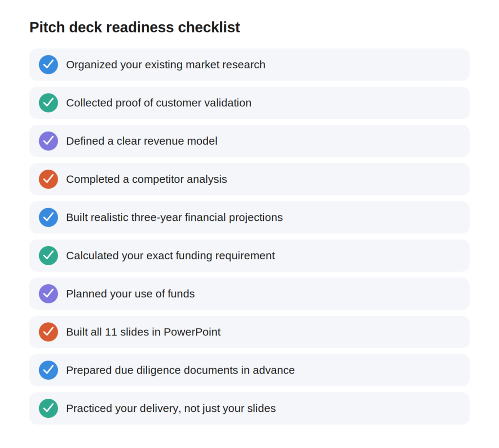Click the 'Planned your use of funds' text
Screen dimensions: 499x448
point(130,294)
